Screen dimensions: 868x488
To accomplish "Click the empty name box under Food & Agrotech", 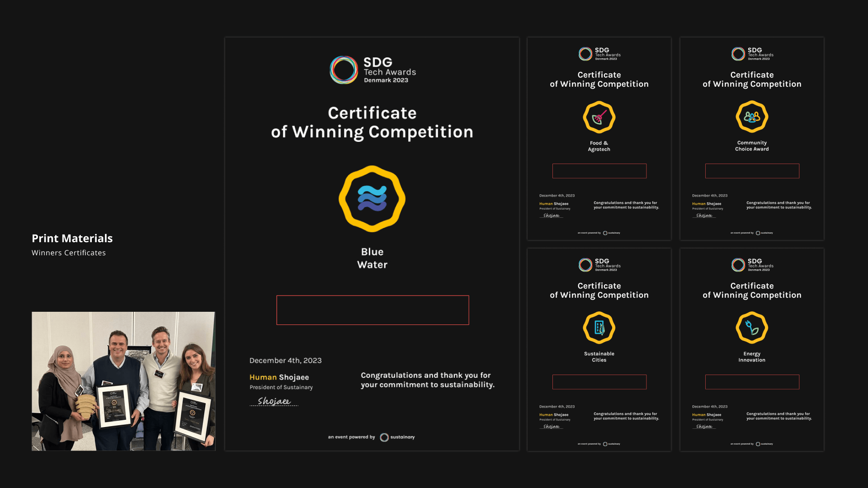I will (x=599, y=171).
